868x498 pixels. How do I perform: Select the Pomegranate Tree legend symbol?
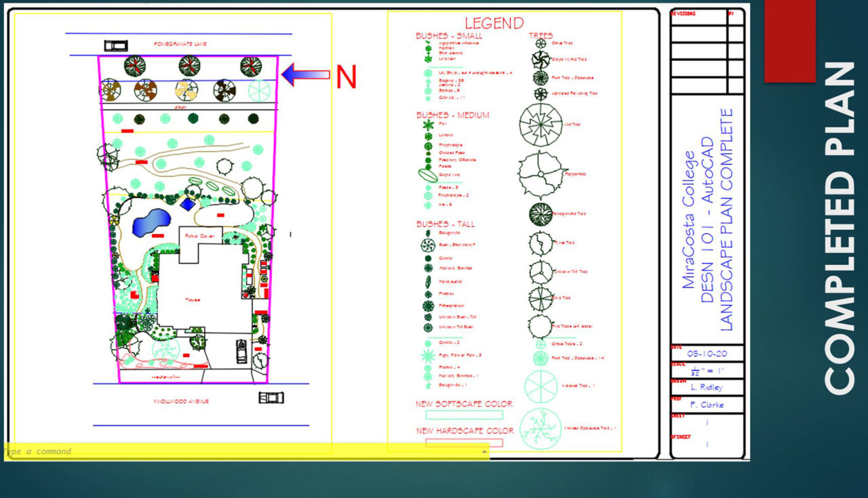click(539, 214)
